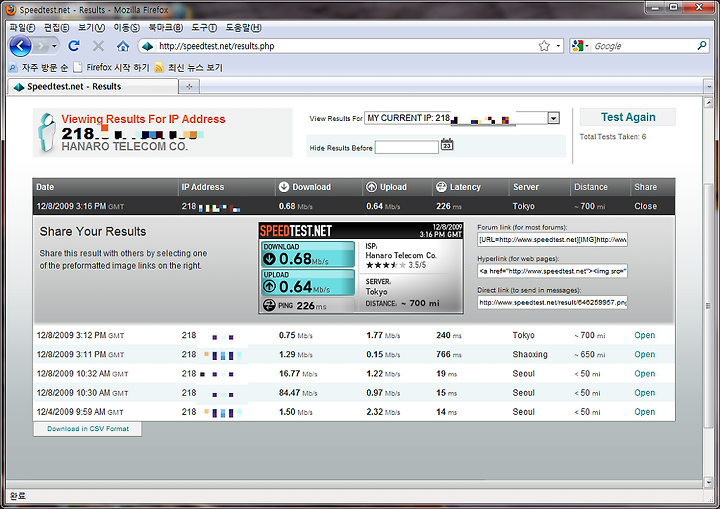Open the 최신 뉴스 보기 feed bookmark
This screenshot has height=509, width=720.
coord(189,68)
